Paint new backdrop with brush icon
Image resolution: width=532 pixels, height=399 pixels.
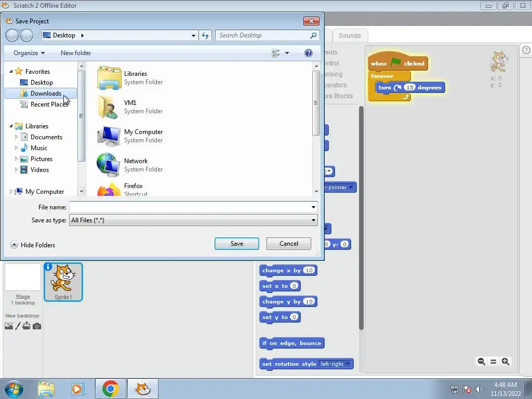point(18,326)
